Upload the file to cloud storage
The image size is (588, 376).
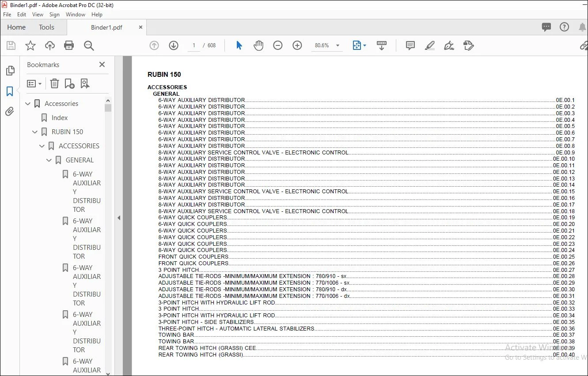click(50, 45)
